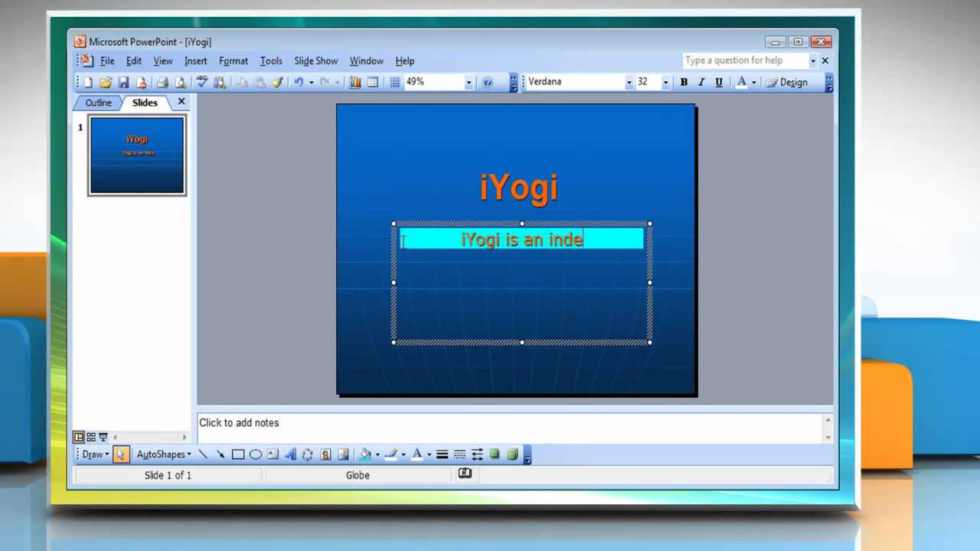Viewport: 980px width, 551px height.
Task: Open the Zoom percentage dropdown
Action: click(x=469, y=82)
